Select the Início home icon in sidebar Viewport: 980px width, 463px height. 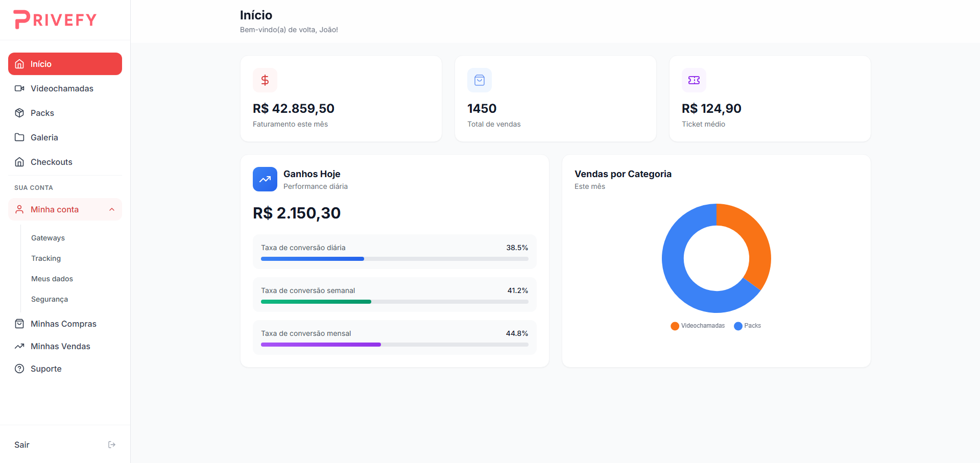point(19,63)
